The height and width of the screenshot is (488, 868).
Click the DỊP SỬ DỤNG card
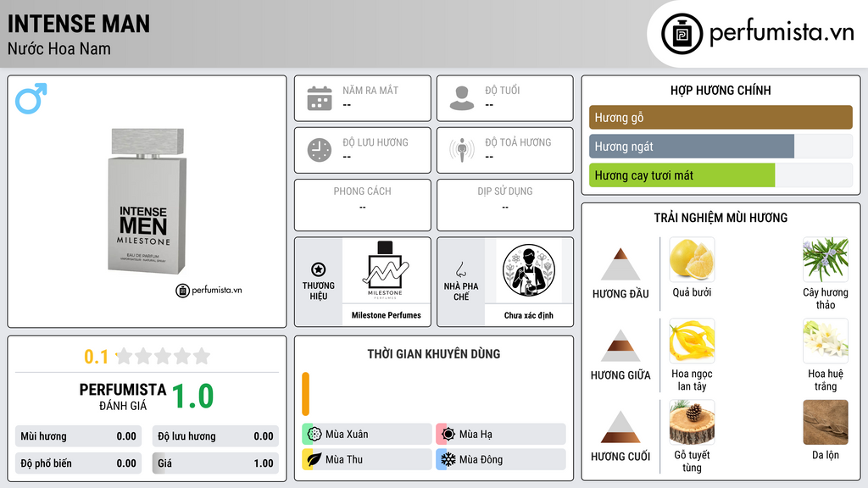tap(505, 205)
